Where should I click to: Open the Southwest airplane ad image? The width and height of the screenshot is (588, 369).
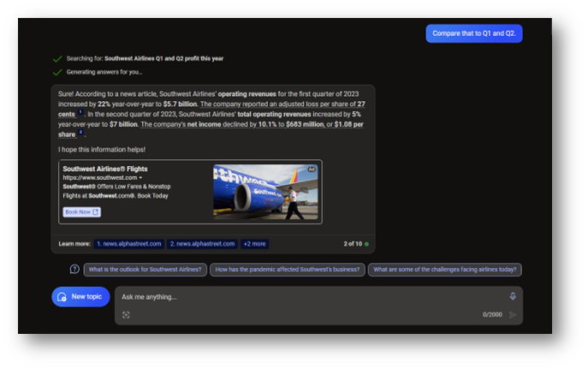pyautogui.click(x=265, y=192)
